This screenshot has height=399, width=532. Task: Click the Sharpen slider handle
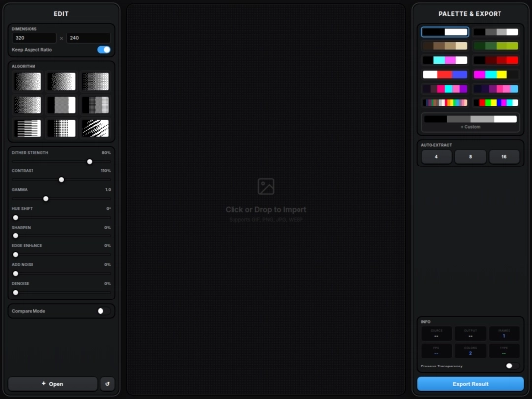click(x=15, y=235)
